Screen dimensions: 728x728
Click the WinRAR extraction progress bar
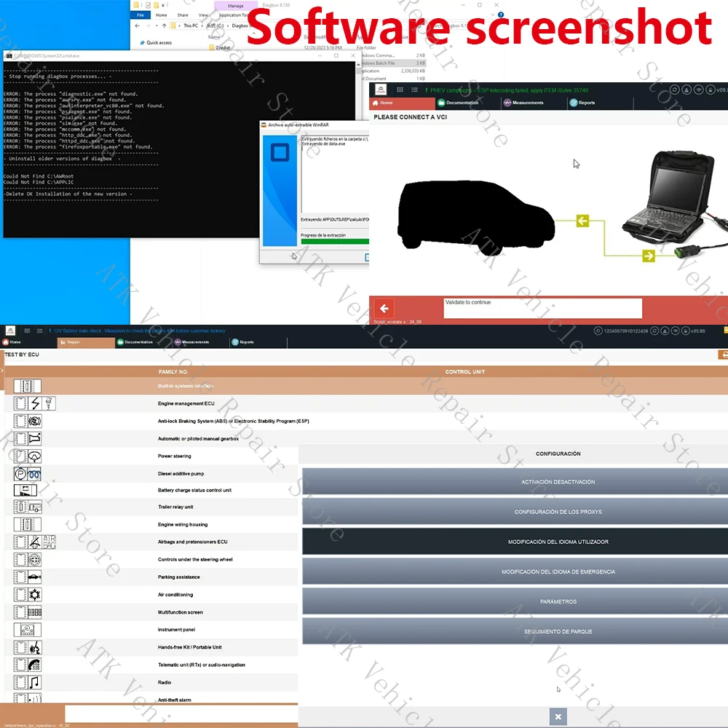[335, 242]
